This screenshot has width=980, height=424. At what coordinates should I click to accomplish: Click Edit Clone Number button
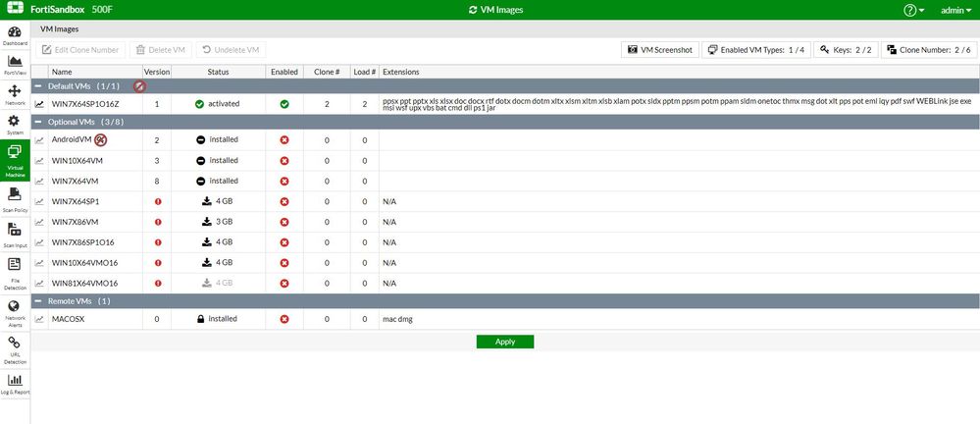(x=80, y=50)
